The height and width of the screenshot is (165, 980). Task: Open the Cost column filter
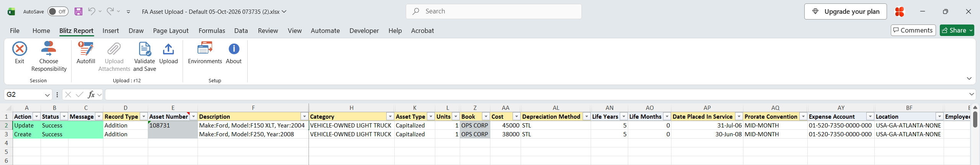pyautogui.click(x=516, y=116)
